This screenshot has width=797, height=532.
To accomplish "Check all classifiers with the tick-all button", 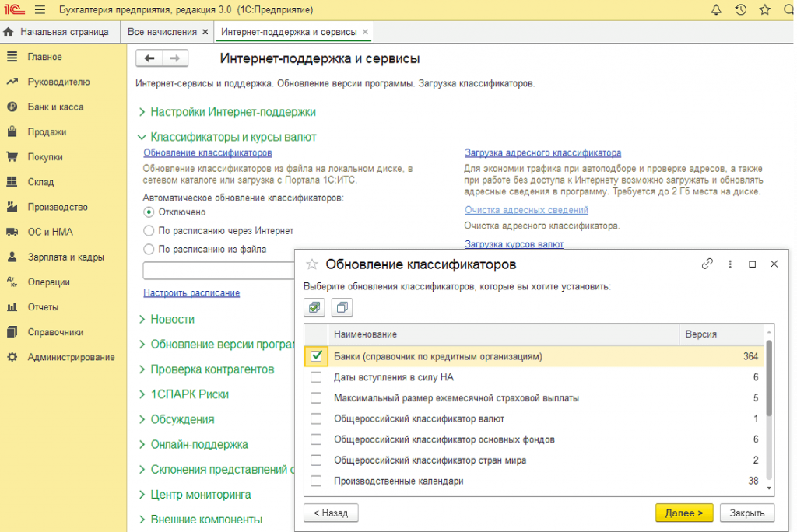I will [314, 307].
